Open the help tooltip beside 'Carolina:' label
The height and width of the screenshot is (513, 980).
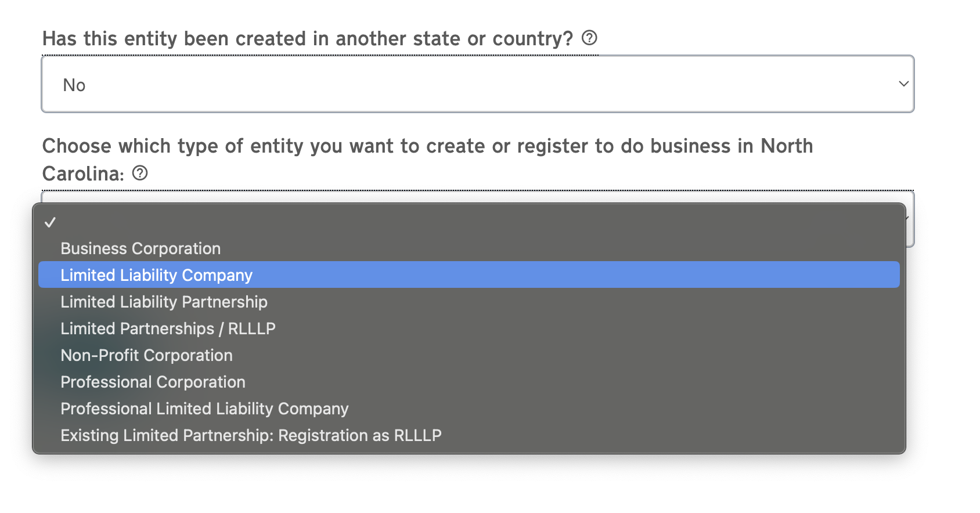point(139,172)
